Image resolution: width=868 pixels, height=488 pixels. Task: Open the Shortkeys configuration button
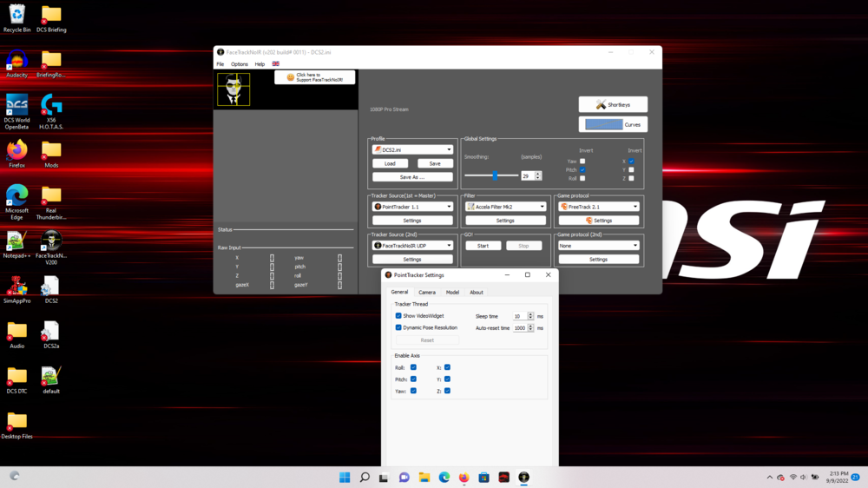(613, 104)
